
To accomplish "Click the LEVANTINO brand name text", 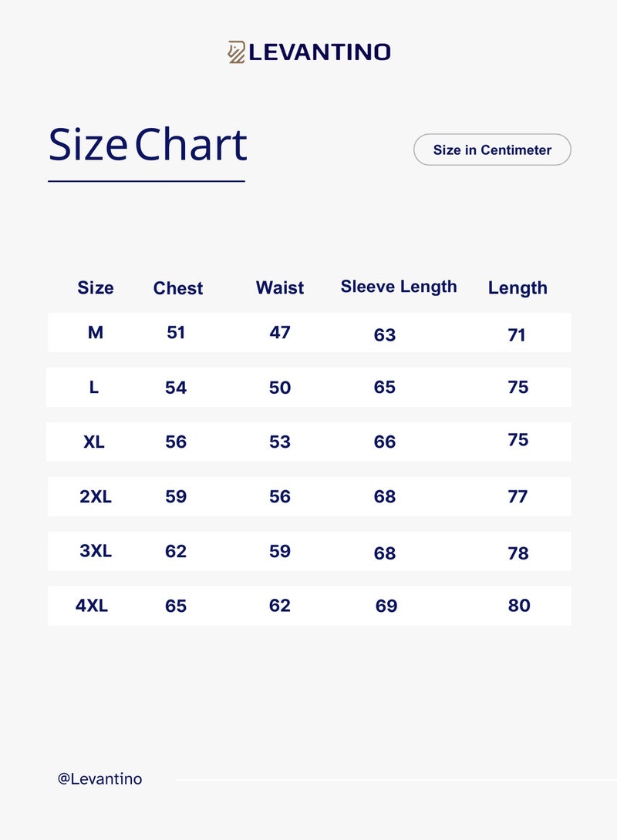I will click(319, 52).
